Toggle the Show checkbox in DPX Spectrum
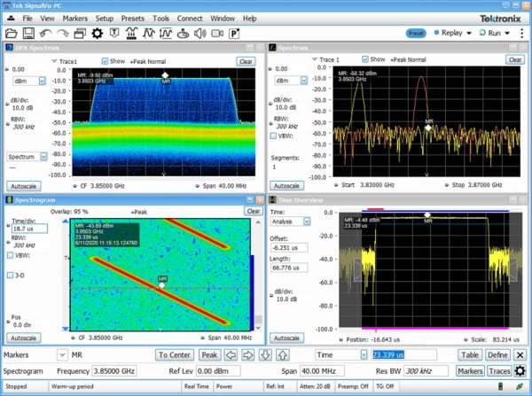 pyautogui.click(x=104, y=61)
